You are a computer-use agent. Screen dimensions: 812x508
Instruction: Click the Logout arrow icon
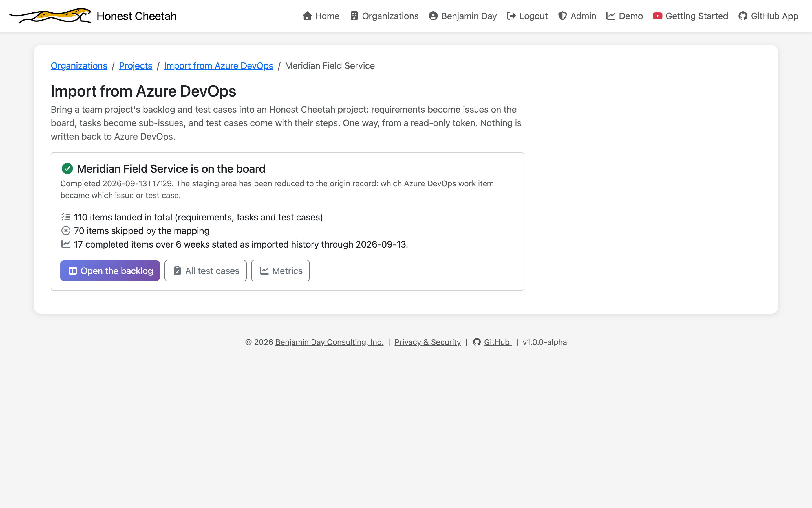pos(511,16)
